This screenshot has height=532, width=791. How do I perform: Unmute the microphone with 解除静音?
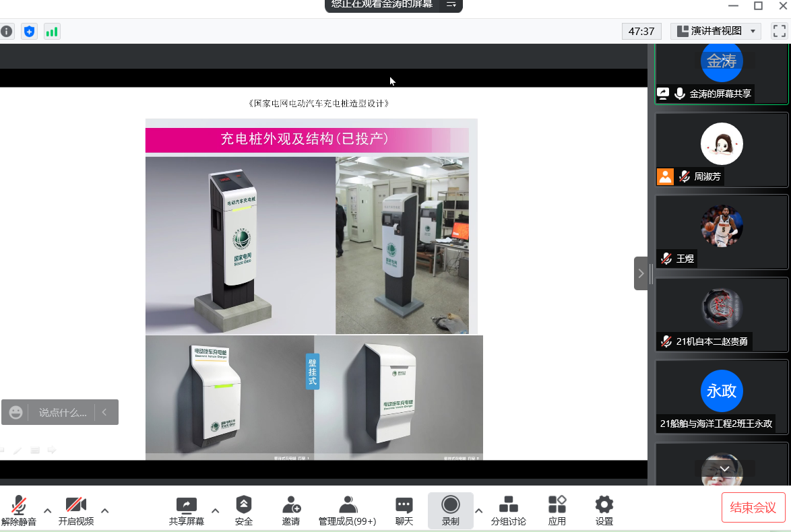[19, 510]
